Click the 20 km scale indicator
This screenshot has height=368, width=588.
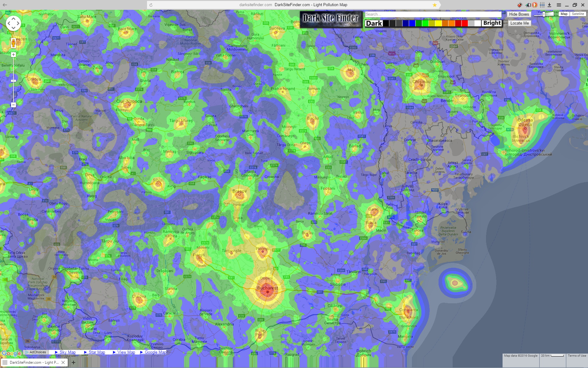[x=552, y=356]
